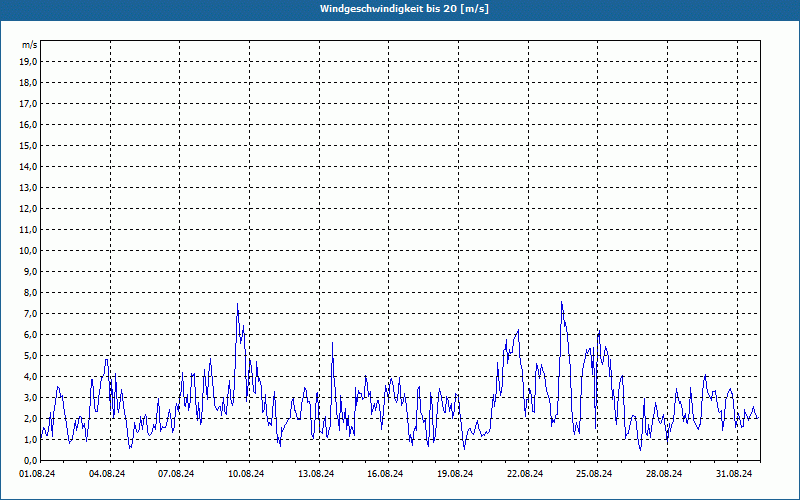Select the 01.08.24 date label
The height and width of the screenshot is (500, 800).
pos(37,474)
